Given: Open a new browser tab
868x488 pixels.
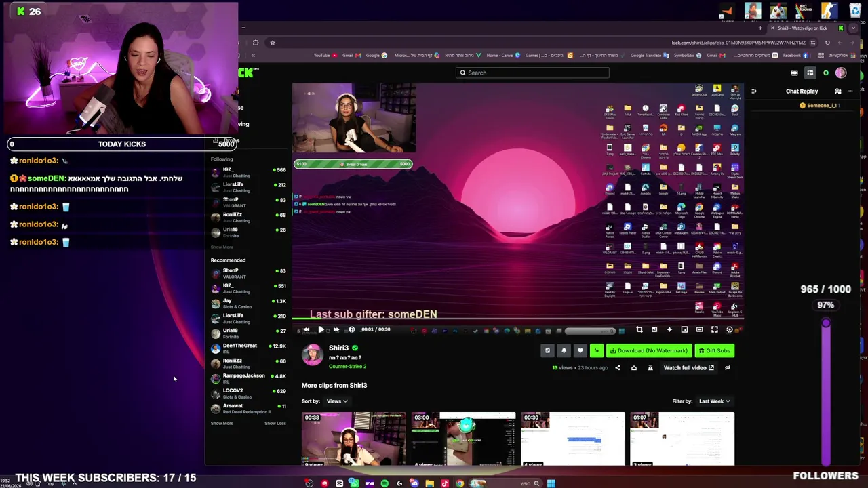Looking at the screenshot, I should pyautogui.click(x=760, y=28).
